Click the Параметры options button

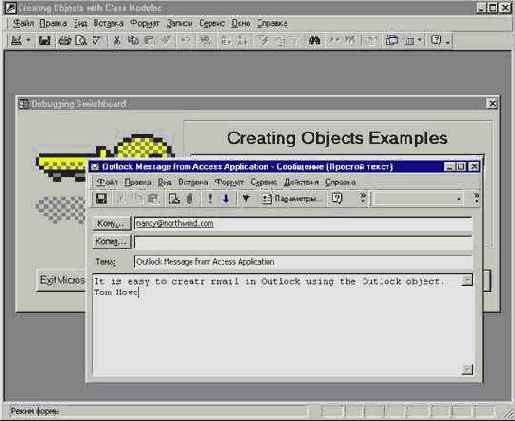(289, 199)
